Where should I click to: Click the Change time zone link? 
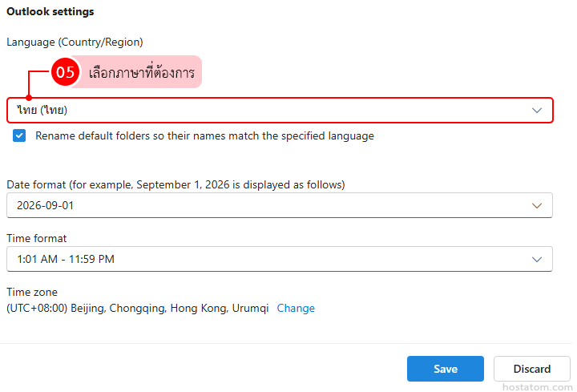coord(296,308)
